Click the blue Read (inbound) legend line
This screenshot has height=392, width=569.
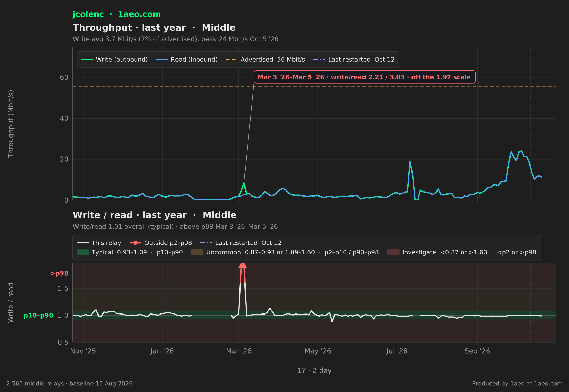tap(162, 60)
